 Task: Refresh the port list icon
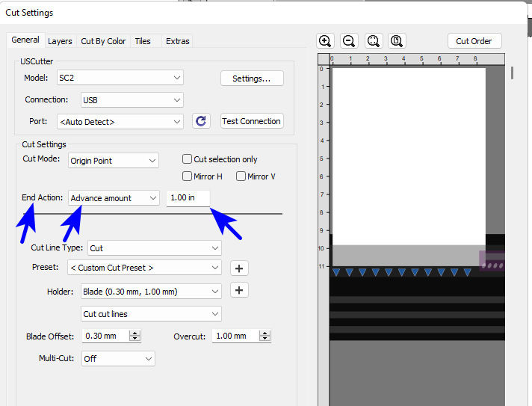pos(201,121)
